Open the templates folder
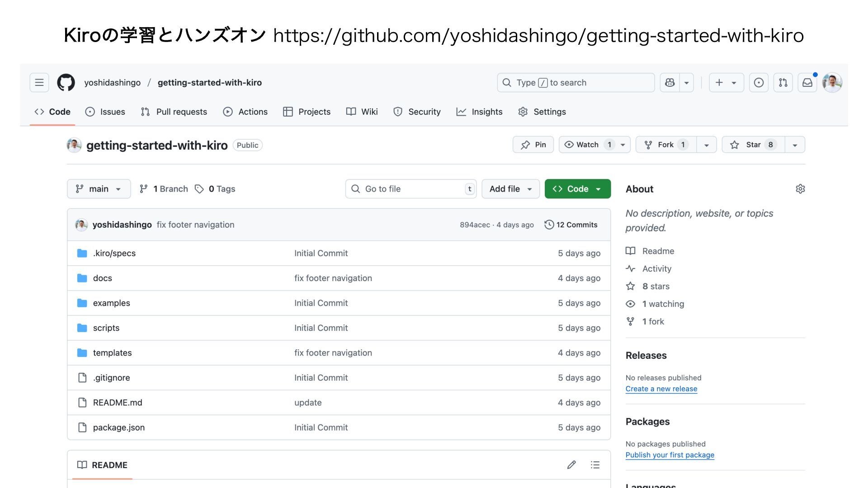 point(113,352)
